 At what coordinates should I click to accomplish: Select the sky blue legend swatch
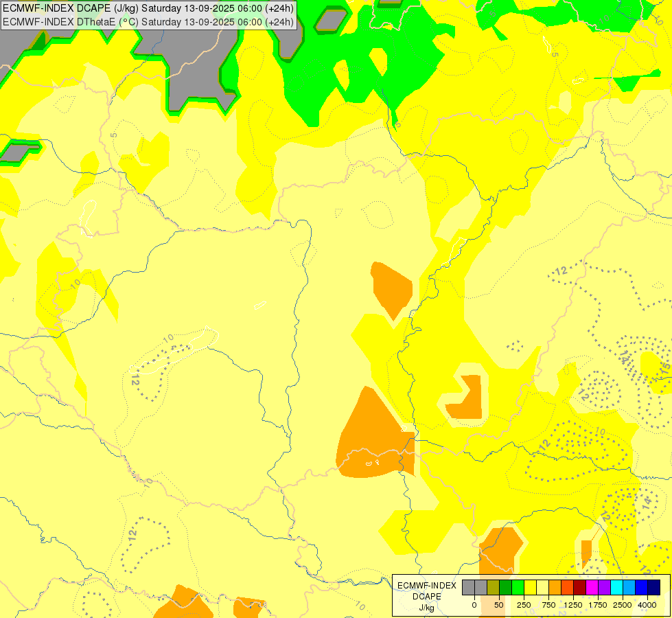[x=629, y=587]
